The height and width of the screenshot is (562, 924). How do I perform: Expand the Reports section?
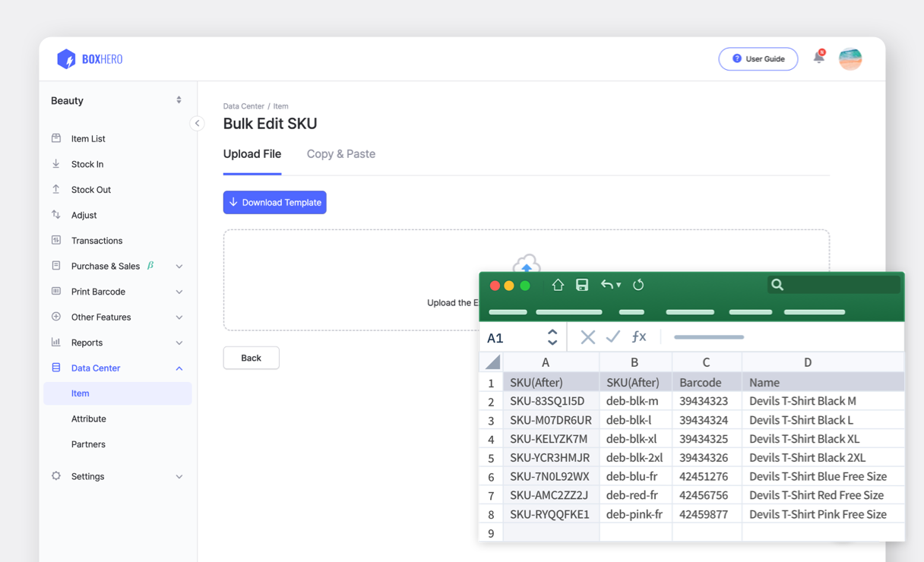[179, 343]
